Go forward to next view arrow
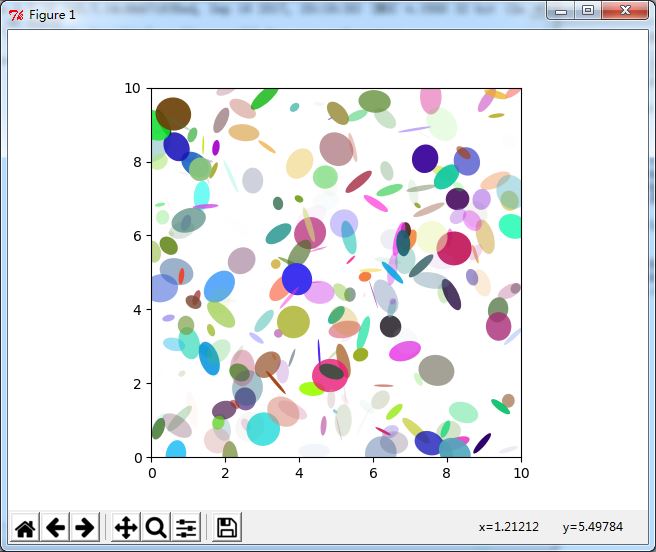 pos(85,527)
